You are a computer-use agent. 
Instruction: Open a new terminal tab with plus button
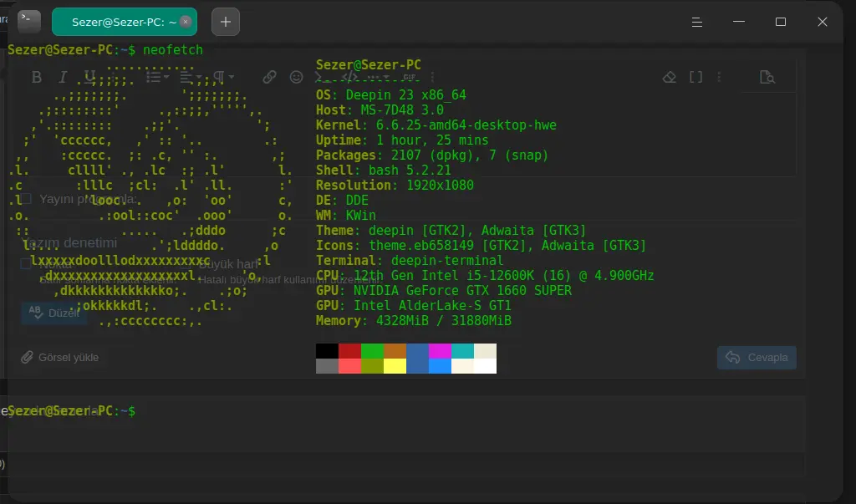click(x=226, y=22)
